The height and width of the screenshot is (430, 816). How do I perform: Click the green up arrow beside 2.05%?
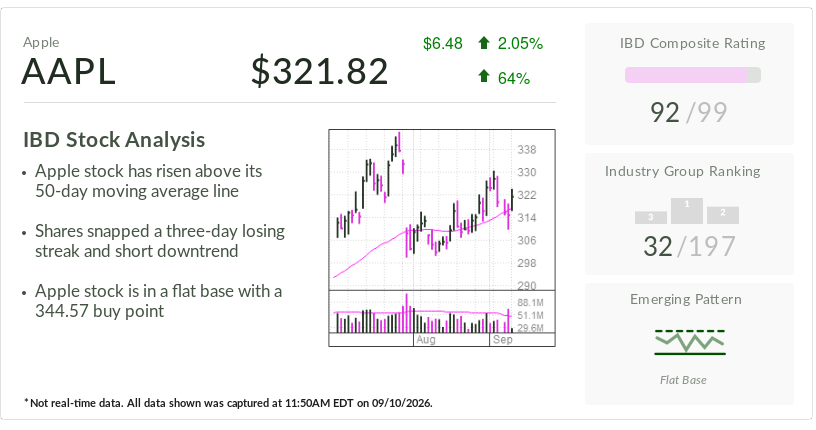point(483,43)
